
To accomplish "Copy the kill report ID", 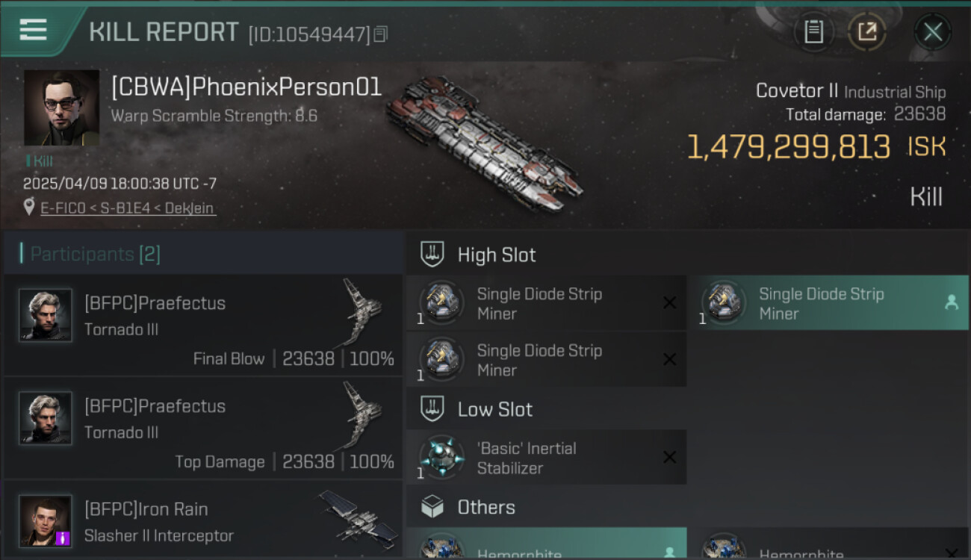I will [x=381, y=34].
